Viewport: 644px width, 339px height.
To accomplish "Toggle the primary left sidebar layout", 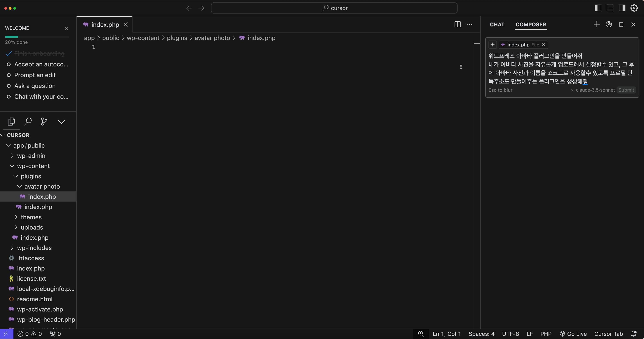I will pos(598,8).
